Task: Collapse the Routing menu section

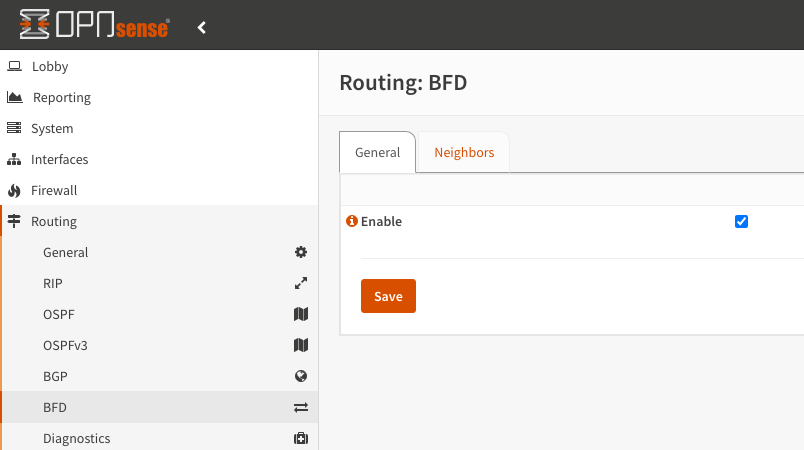Action: 54,222
